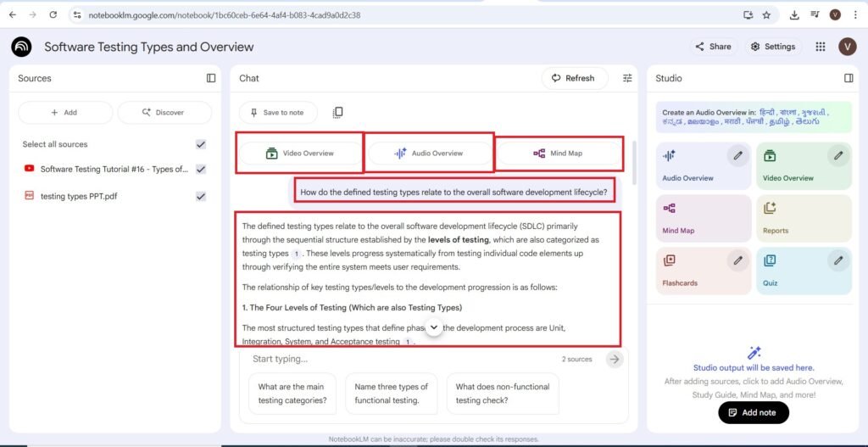Open the Settings menu

[x=772, y=47]
